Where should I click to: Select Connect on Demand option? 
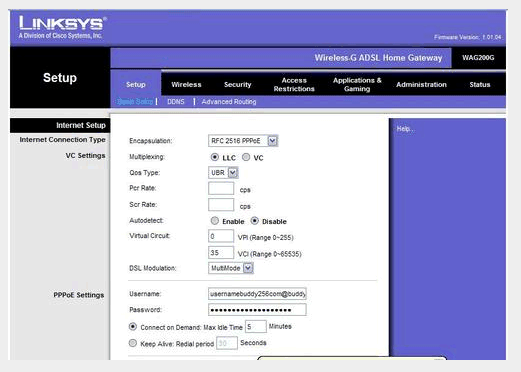coord(133,327)
